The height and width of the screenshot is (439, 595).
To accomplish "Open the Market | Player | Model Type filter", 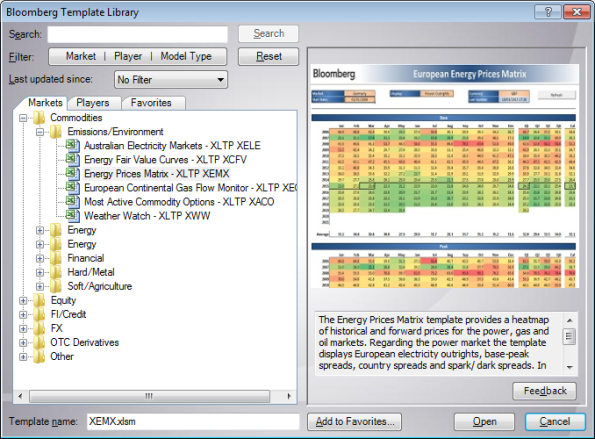I will pos(138,57).
